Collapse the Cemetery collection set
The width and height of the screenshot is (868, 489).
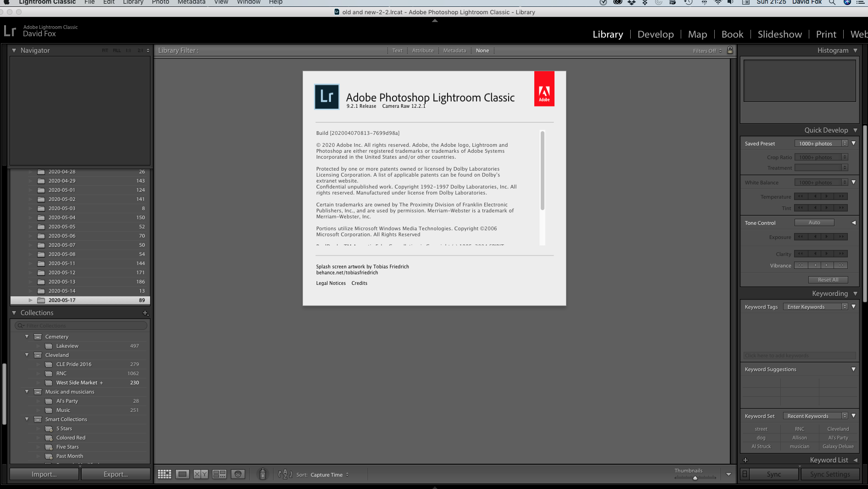pyautogui.click(x=27, y=337)
